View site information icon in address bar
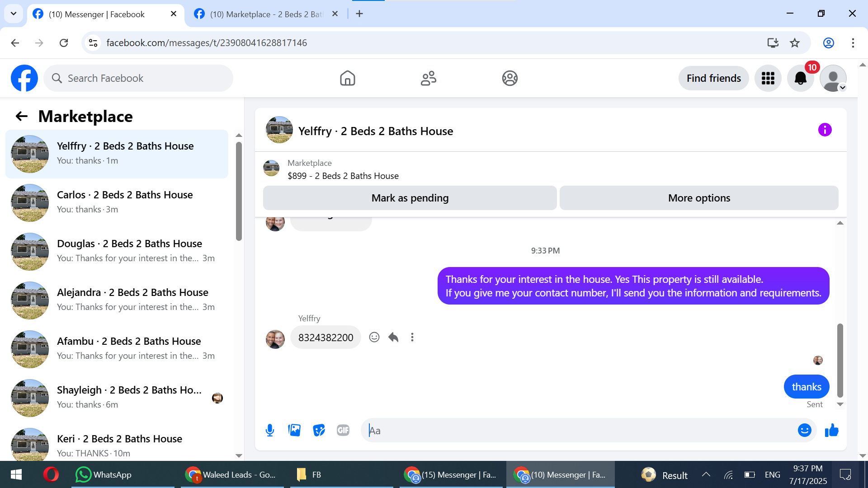This screenshot has height=488, width=868. tap(93, 43)
